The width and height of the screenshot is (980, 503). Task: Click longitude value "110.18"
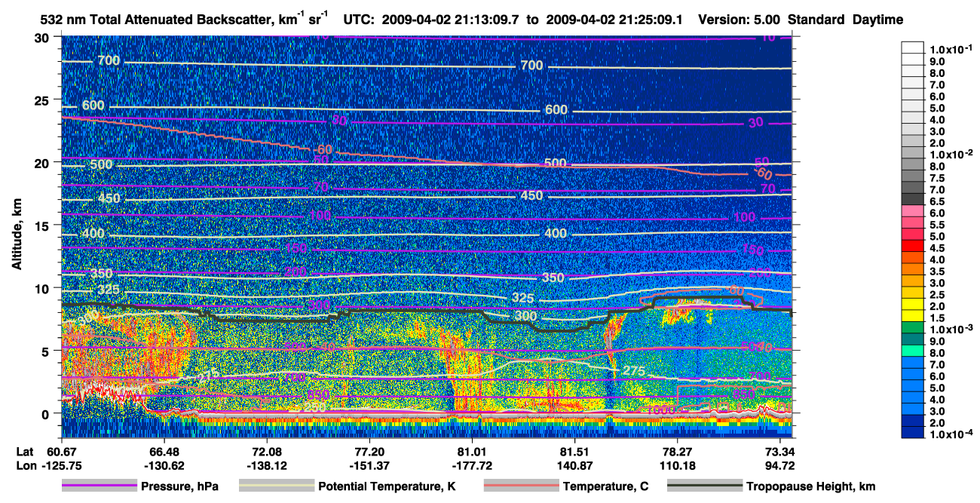click(677, 466)
